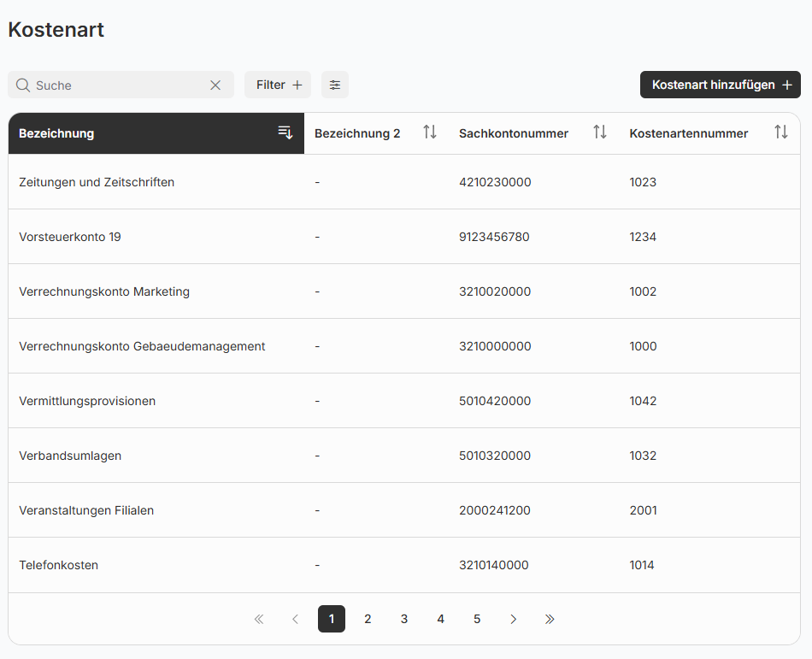The image size is (812, 659).
Task: Toggle sort order on Bezeichnung column
Action: [285, 132]
